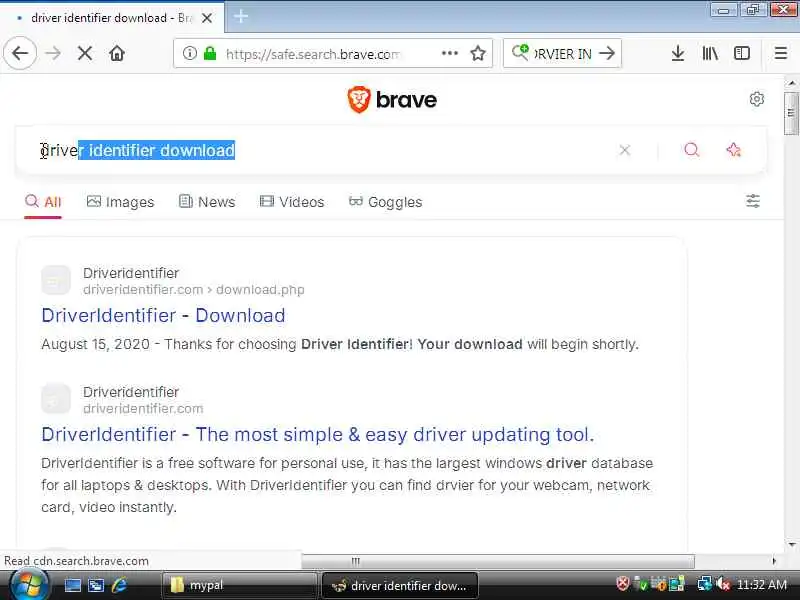This screenshot has width=800, height=600.
Task: Open DriverIdentifier - Download result link
Action: click(x=163, y=315)
